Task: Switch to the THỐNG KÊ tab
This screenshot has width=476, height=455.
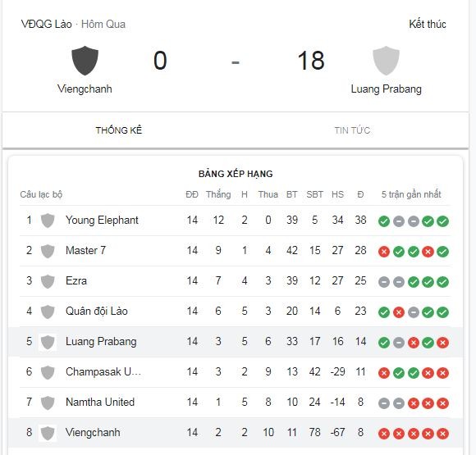Action: pos(119,130)
